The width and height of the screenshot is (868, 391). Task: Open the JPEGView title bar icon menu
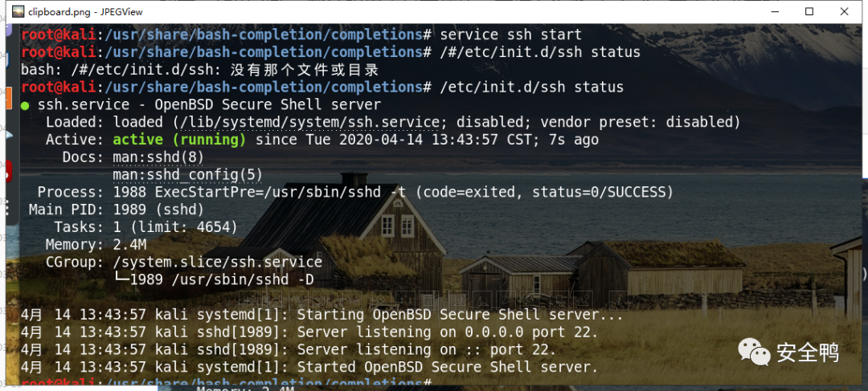pos(18,11)
